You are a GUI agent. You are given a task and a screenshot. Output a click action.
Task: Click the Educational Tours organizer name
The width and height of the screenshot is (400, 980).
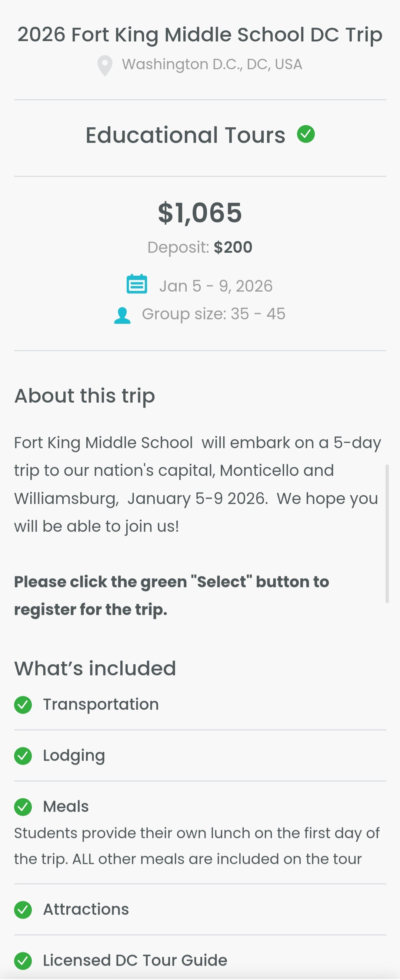185,135
